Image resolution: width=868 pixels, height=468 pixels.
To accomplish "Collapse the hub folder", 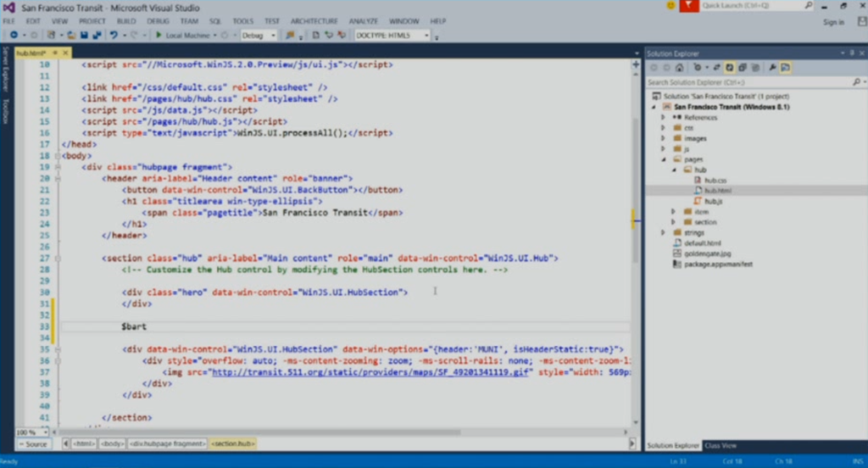I will point(674,170).
